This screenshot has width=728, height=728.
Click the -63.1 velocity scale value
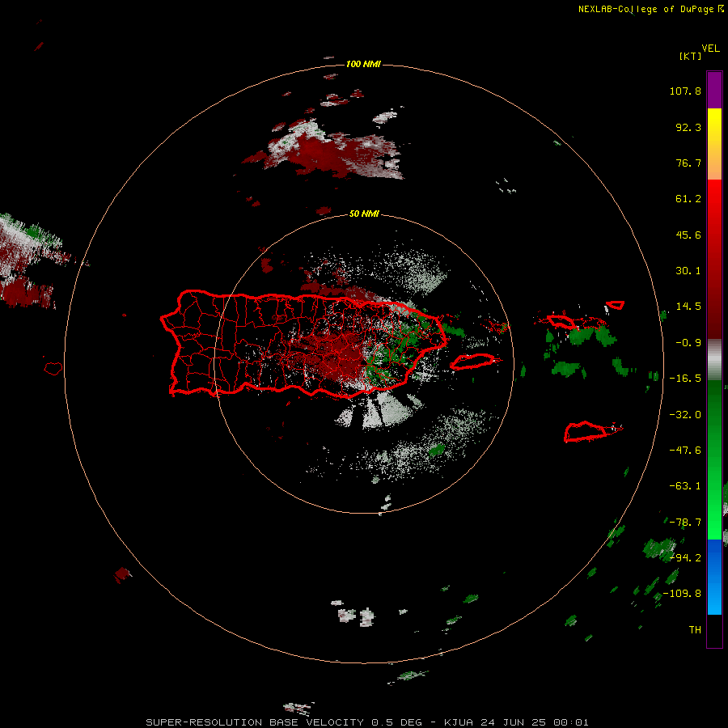click(x=685, y=486)
